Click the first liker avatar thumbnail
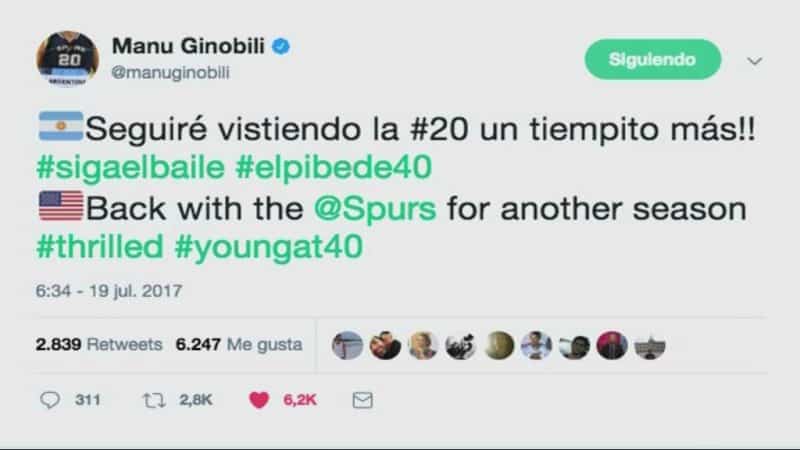The image size is (800, 450). pos(347,345)
